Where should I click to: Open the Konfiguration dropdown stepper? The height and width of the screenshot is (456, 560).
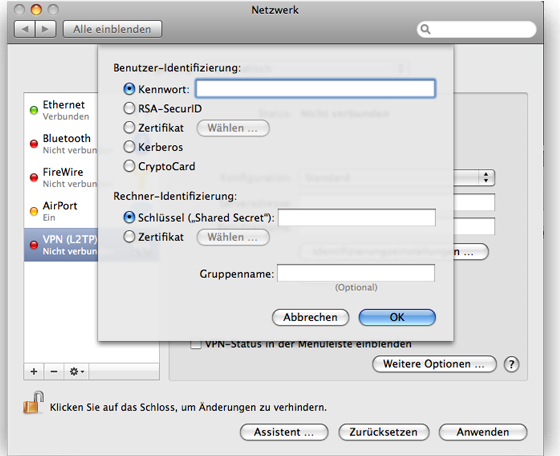pos(486,177)
